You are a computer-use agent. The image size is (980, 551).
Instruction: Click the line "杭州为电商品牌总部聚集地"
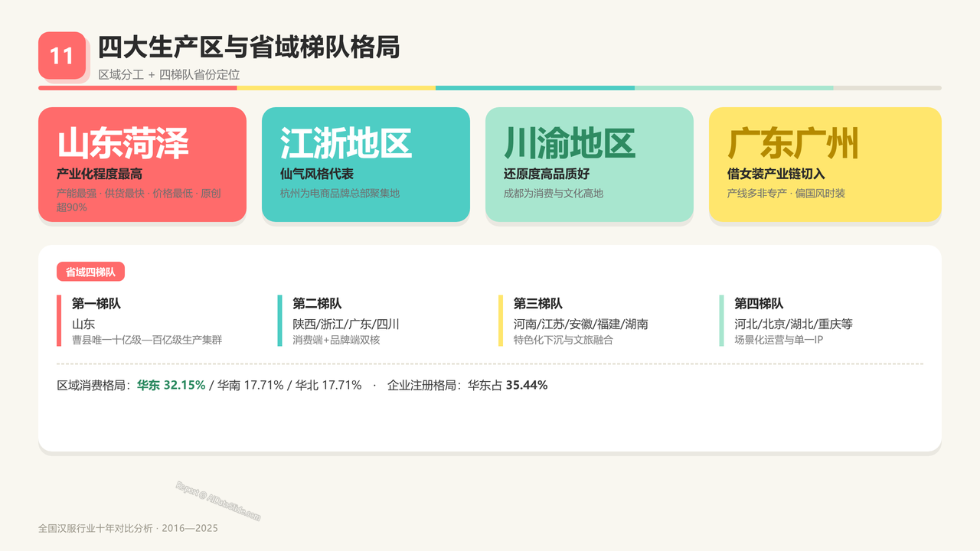click(x=340, y=194)
